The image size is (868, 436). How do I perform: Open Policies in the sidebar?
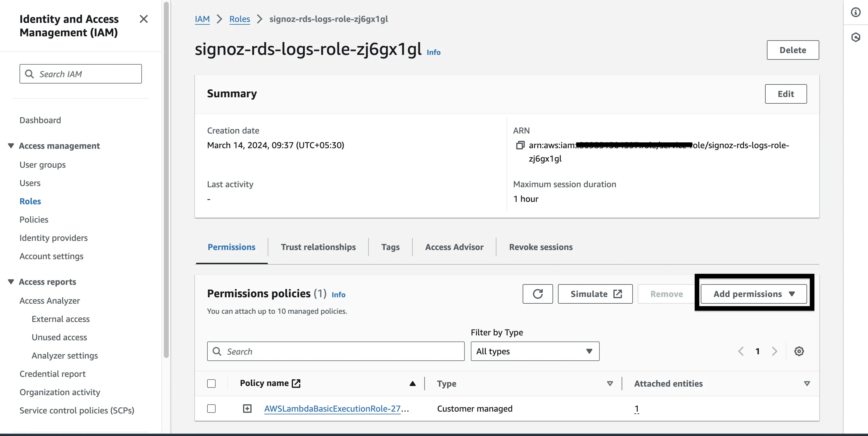[x=34, y=219]
